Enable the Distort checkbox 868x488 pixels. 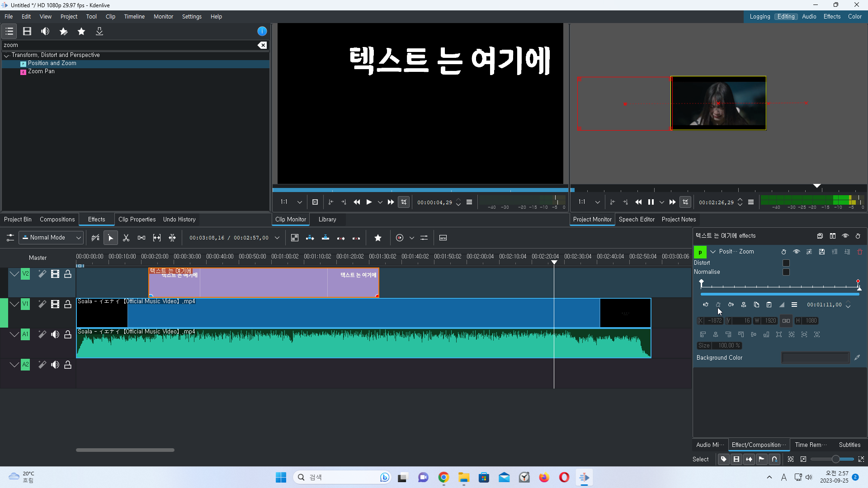786,263
